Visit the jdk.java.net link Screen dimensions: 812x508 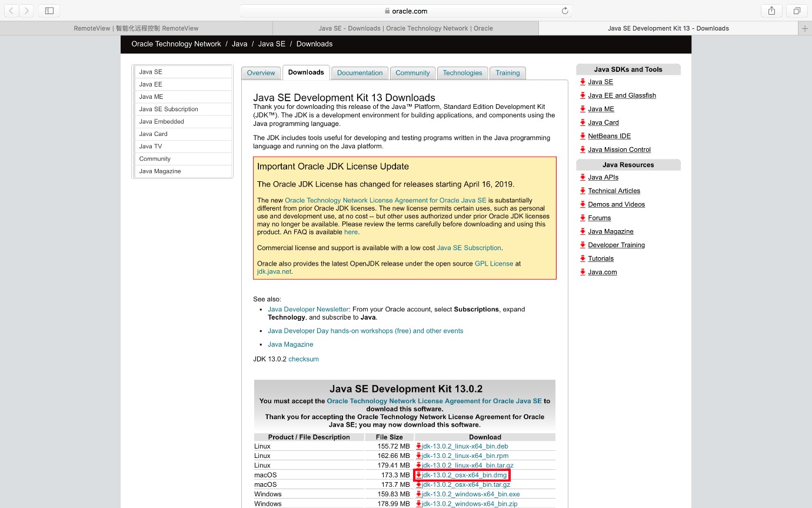coord(274,271)
